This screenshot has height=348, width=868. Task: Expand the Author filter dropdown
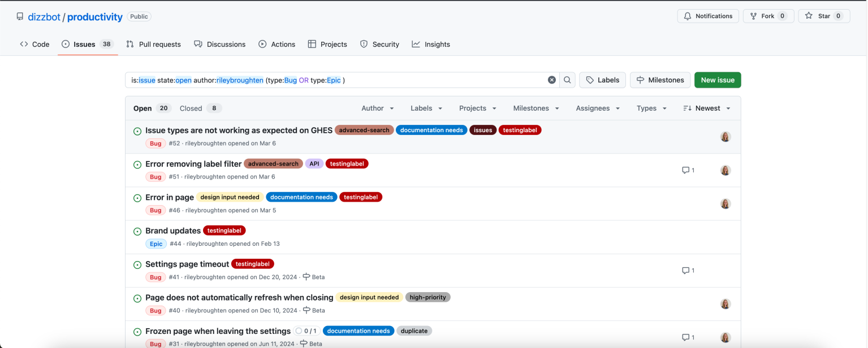click(x=377, y=108)
